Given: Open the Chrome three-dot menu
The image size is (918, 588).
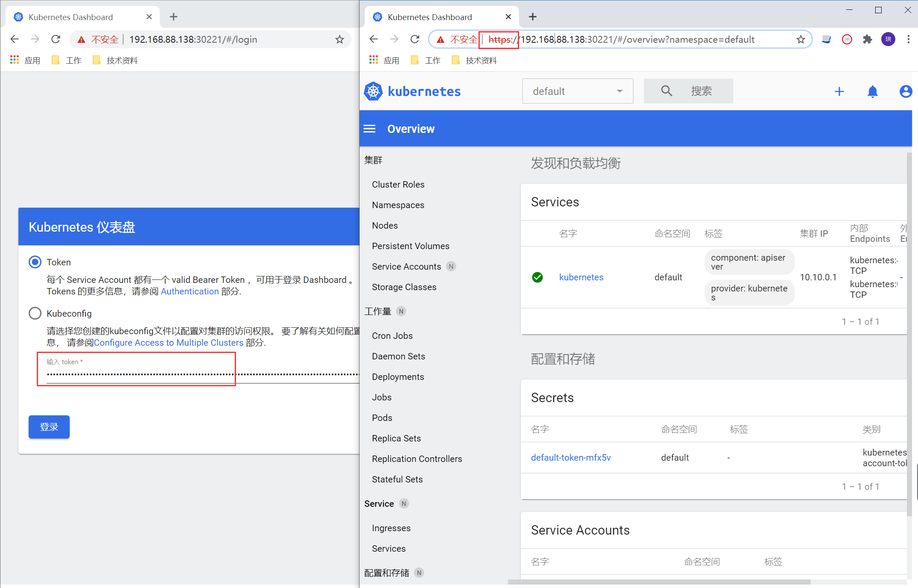Looking at the screenshot, I should [x=908, y=40].
